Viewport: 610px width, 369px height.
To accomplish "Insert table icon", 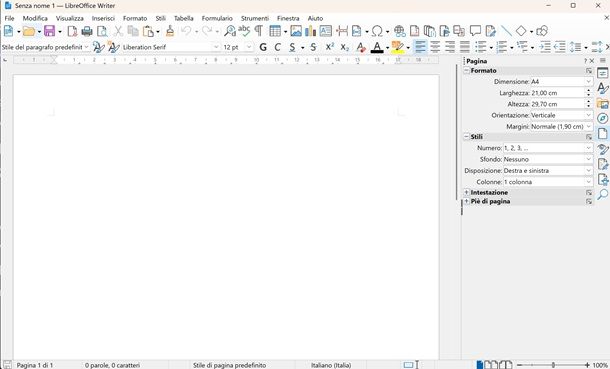I will pyautogui.click(x=275, y=31).
